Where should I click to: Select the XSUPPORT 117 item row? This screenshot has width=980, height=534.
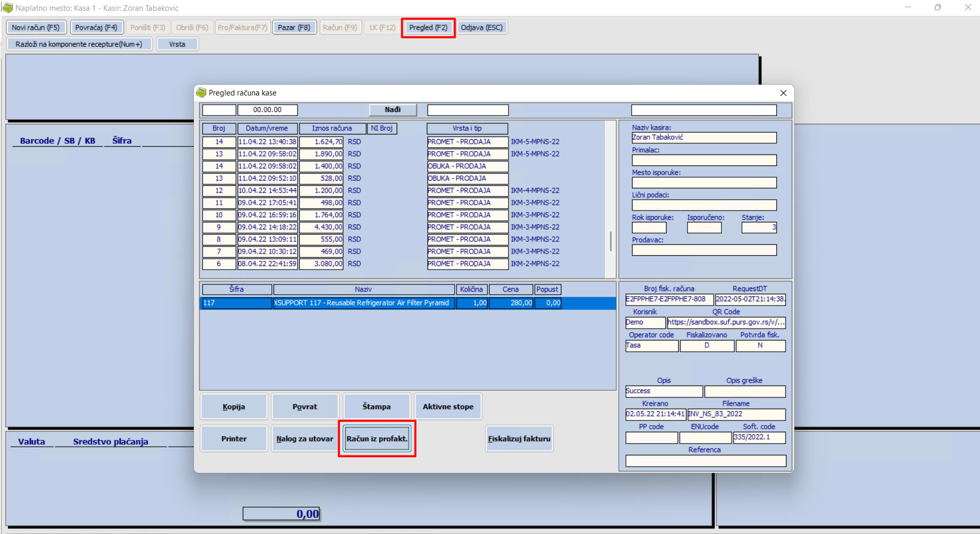pyautogui.click(x=408, y=303)
